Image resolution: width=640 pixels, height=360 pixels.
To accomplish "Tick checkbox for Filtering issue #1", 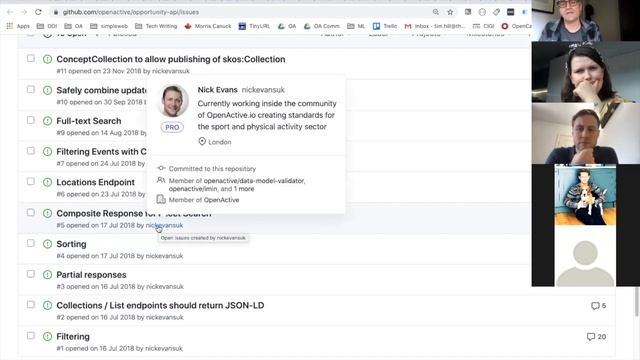I will [x=31, y=336].
